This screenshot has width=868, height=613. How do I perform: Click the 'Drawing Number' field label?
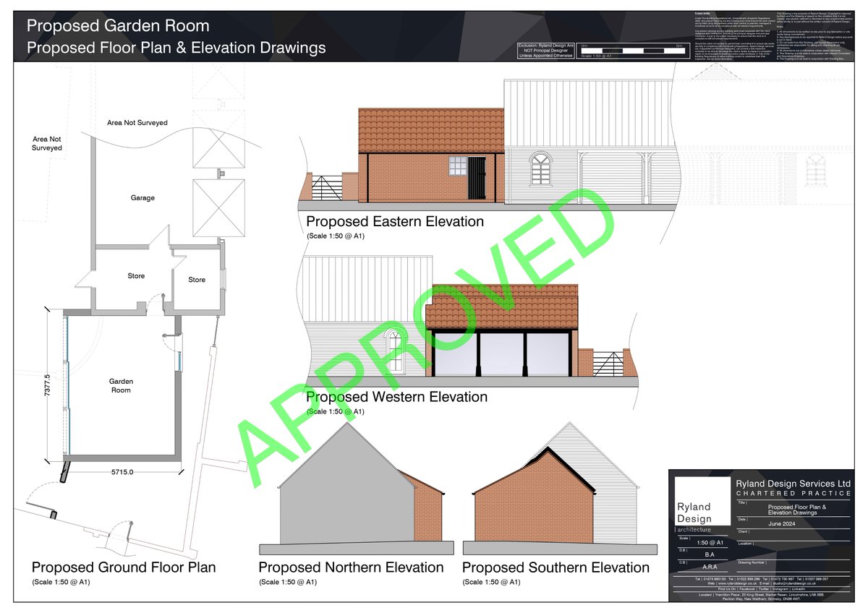tap(751, 562)
